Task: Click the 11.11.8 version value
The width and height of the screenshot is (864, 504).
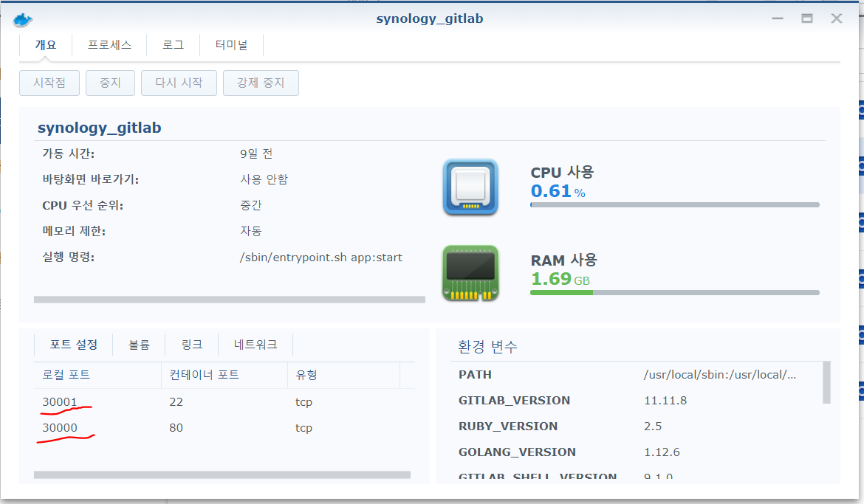Action: click(x=665, y=401)
